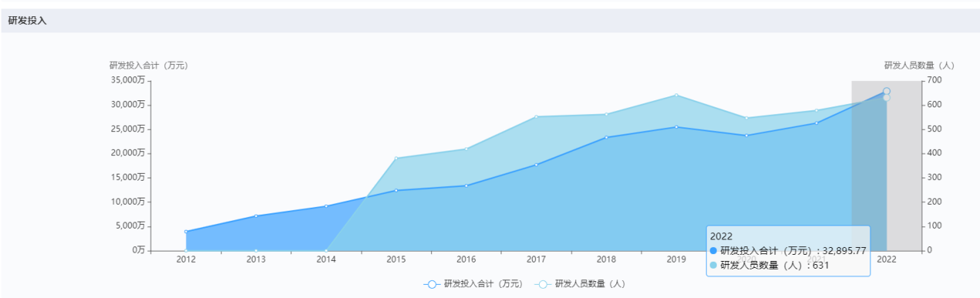
Task: Click the 2018 研发人员数量 data point
Action: [x=606, y=114]
